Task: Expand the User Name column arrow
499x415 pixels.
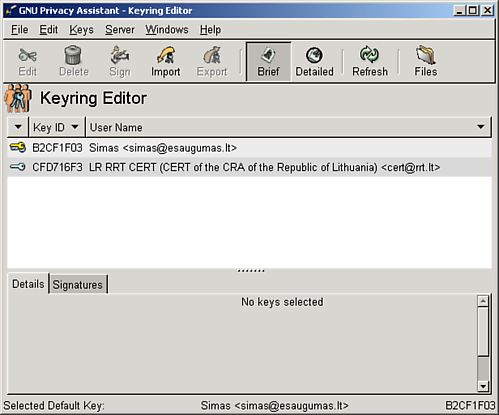Action: click(481, 127)
